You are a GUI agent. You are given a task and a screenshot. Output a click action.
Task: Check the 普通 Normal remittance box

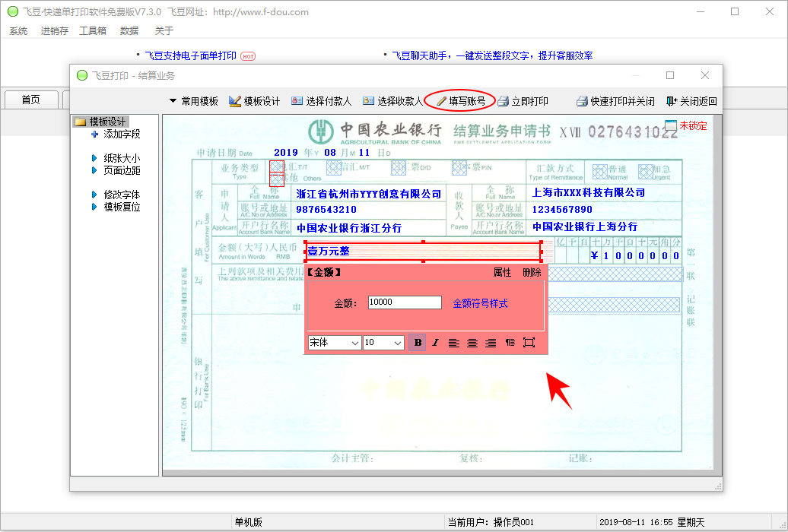600,172
